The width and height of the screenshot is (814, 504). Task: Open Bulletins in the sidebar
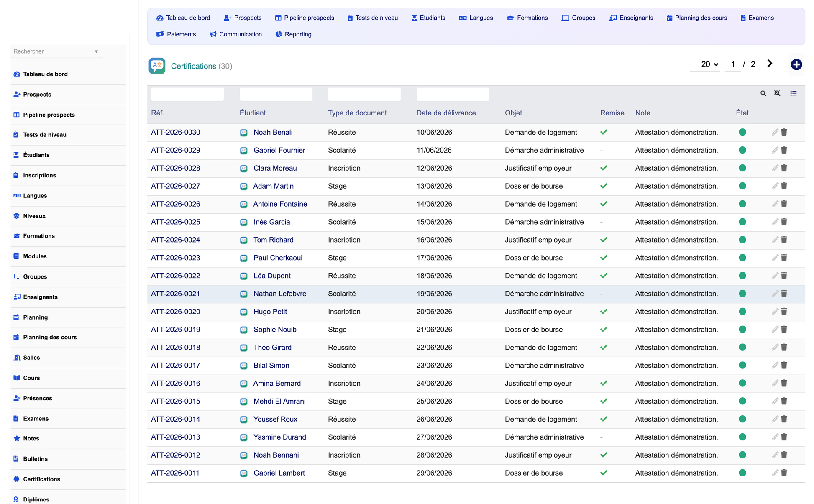[68, 459]
